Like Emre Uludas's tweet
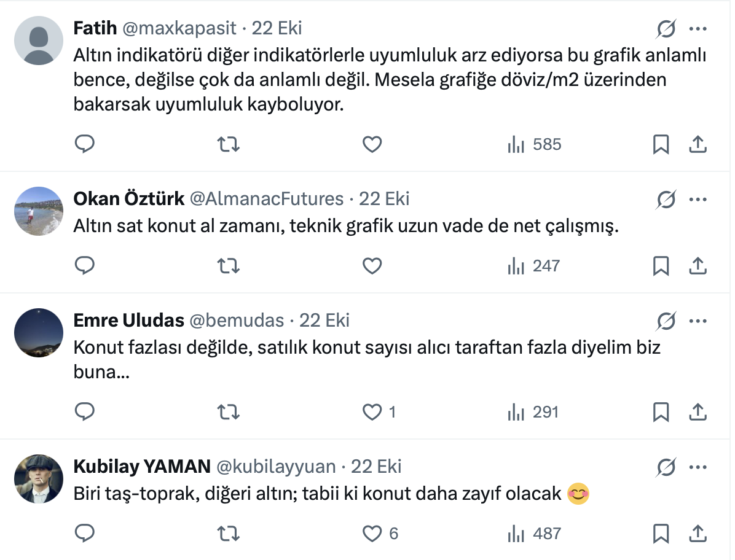The image size is (735, 560). [372, 412]
